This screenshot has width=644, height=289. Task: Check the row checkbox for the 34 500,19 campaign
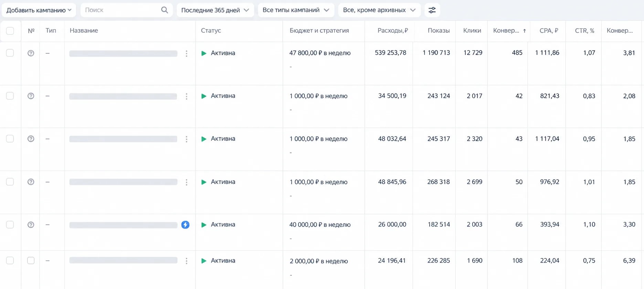10,96
